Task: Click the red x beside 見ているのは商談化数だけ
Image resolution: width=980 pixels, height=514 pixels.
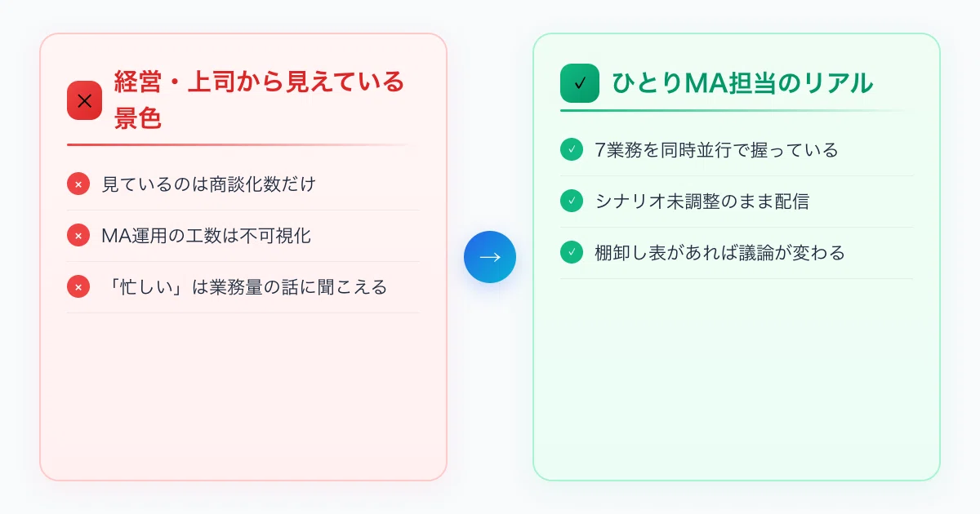Action: click(x=78, y=184)
